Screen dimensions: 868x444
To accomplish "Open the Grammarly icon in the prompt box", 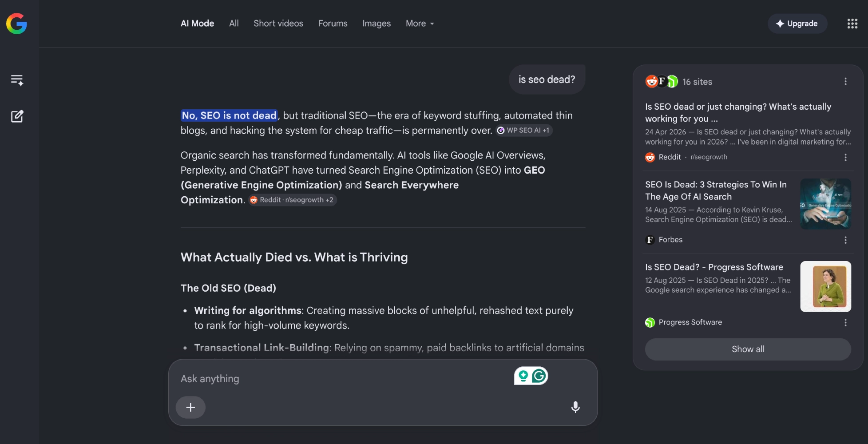I will (x=539, y=376).
